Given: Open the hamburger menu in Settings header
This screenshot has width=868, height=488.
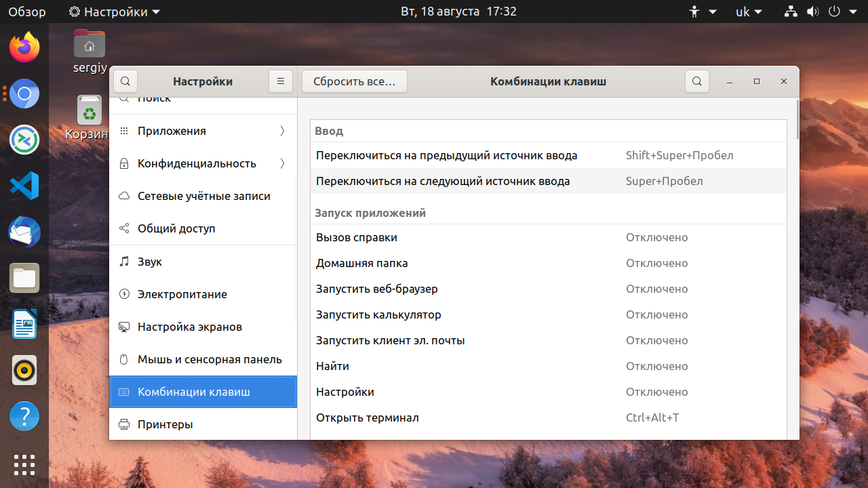Looking at the screenshot, I should (x=281, y=81).
